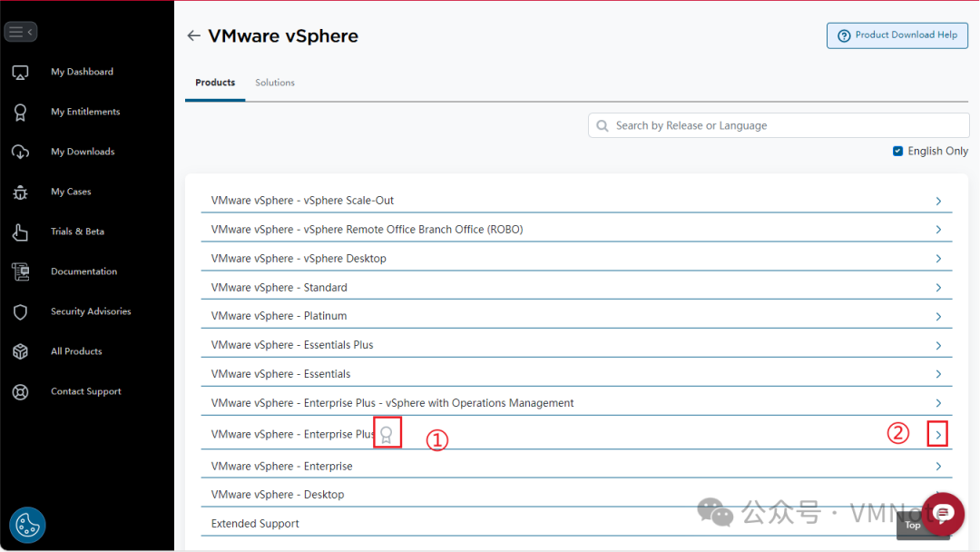Viewport: 980px width, 552px height.
Task: Open the red chat bubble
Action: click(x=943, y=514)
